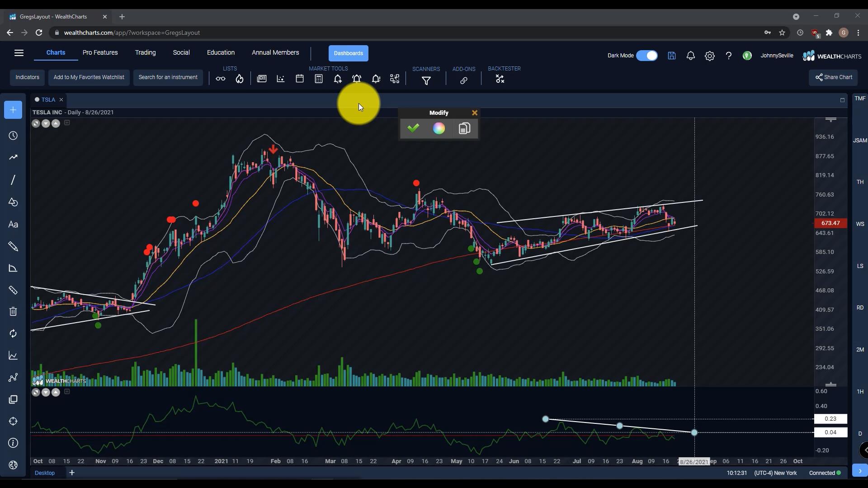The image size is (868, 488).
Task: Open the news market tool
Action: (x=262, y=79)
